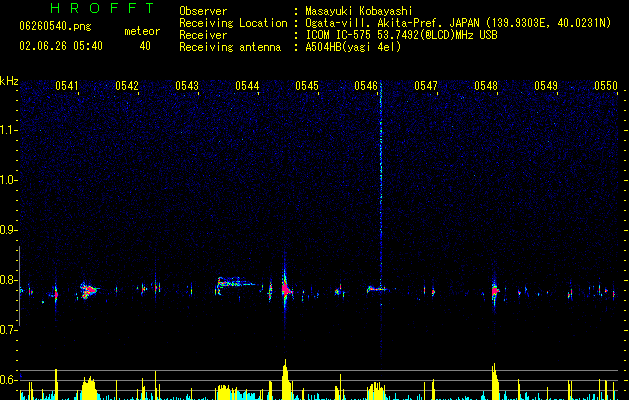Click the ICOM IC-575 receiver text
Viewport: 629px width, 400px height.
pos(401,35)
